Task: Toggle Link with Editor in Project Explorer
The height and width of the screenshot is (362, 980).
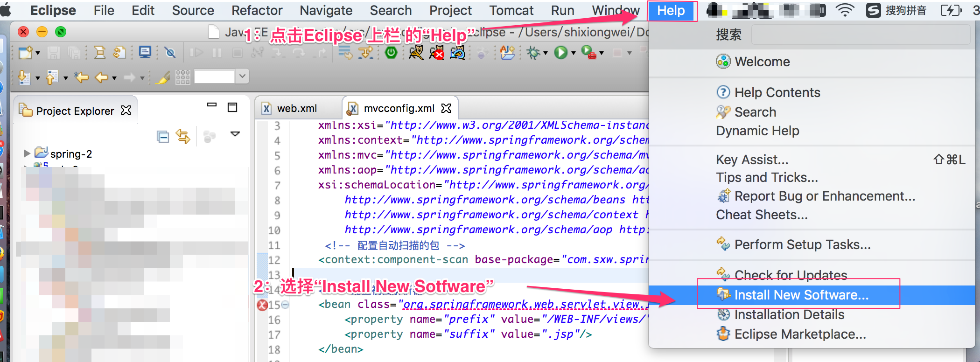Action: [183, 136]
